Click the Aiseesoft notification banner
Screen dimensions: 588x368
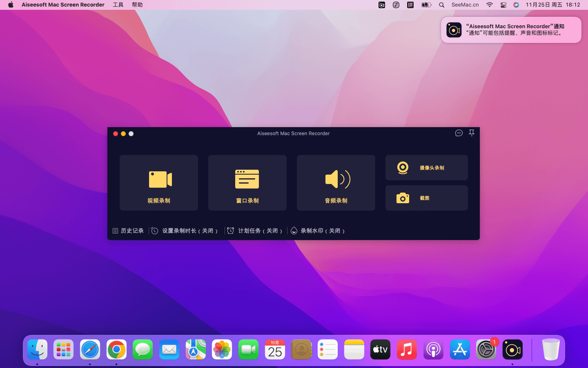pos(511,30)
